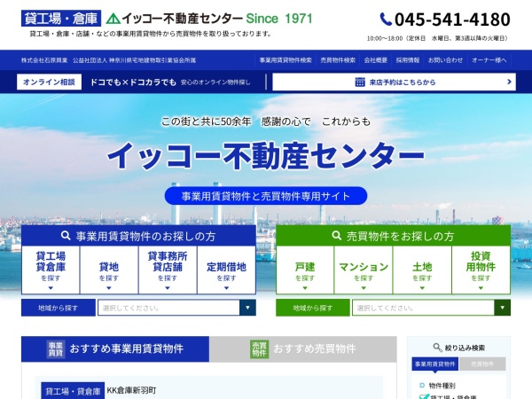This screenshot has width=532, height=399.
Task: Open お問い合わせ menu item
Action: (x=445, y=60)
